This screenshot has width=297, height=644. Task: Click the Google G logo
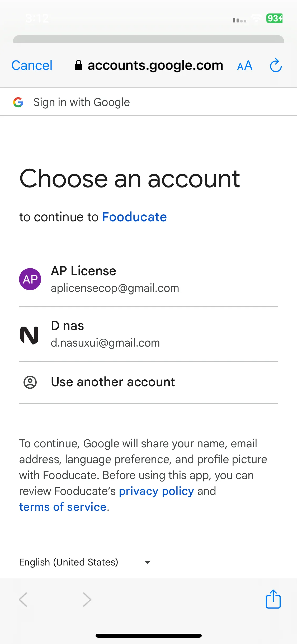point(18,102)
